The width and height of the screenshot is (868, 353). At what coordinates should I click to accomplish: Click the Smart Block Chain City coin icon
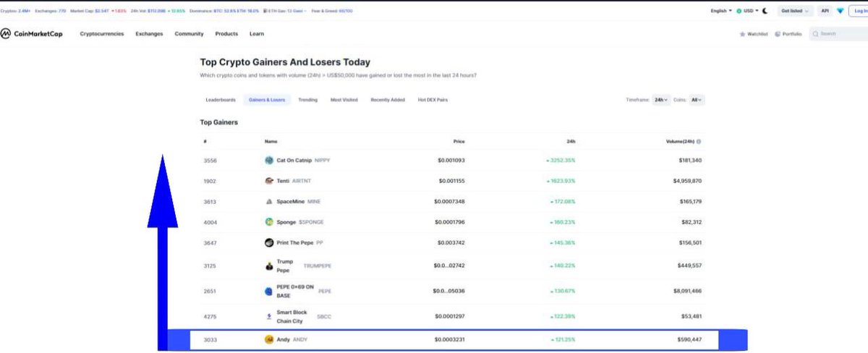click(269, 316)
